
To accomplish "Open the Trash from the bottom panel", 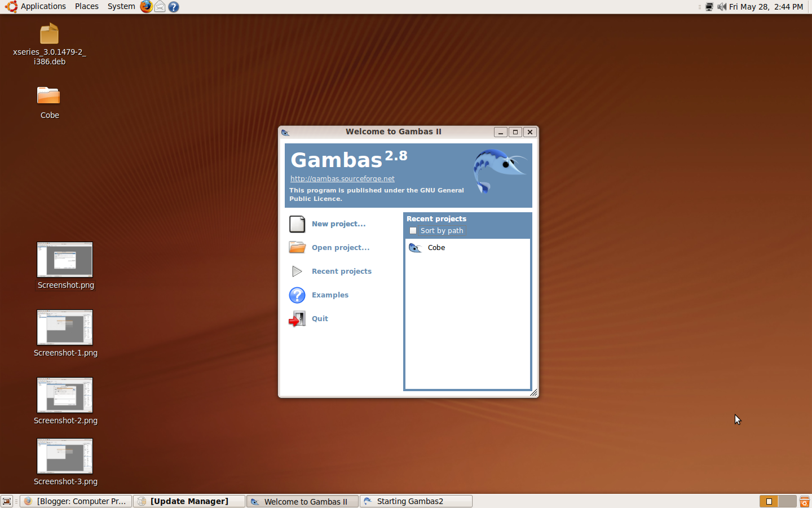I will pyautogui.click(x=804, y=501).
